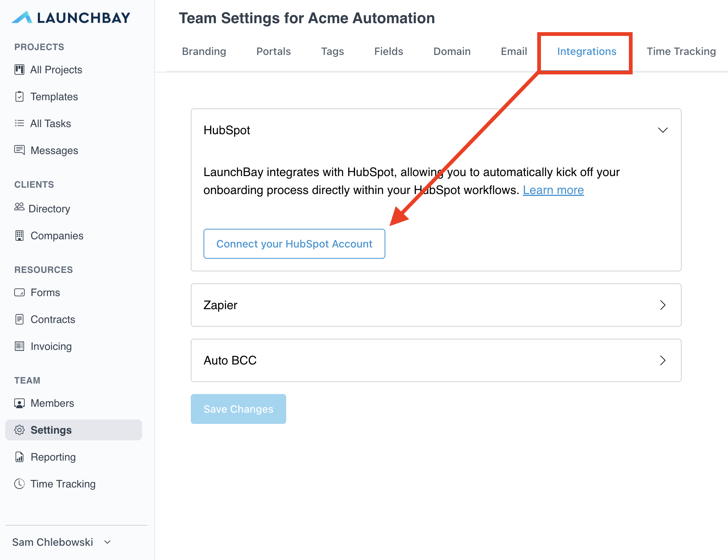Screen dimensions: 728x560
Task: Click the Reporting chart icon
Action: (x=19, y=457)
